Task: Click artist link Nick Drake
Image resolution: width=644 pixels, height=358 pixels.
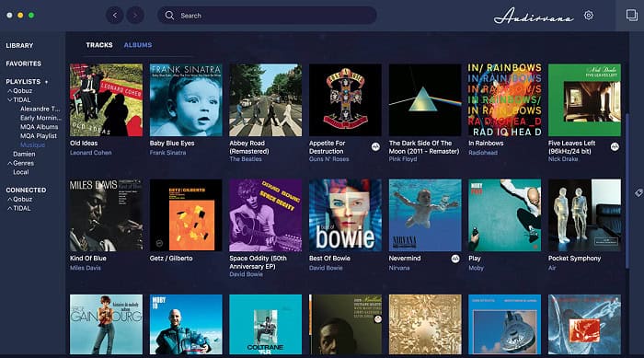Action: pos(563,159)
